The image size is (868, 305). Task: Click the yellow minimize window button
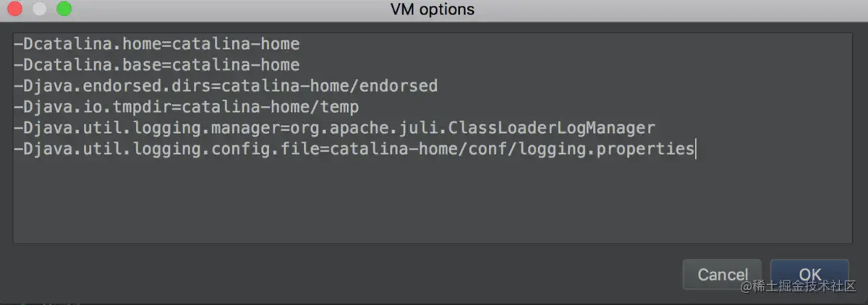pos(40,9)
